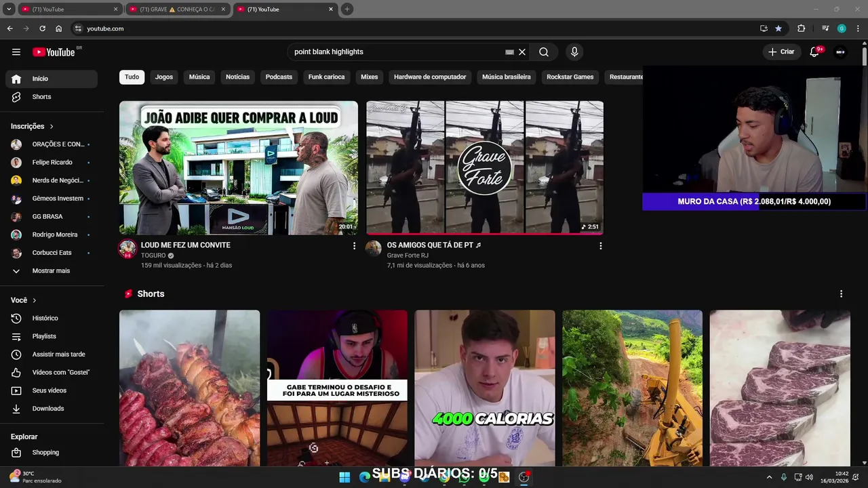
Task: Open Histórico in the sidebar
Action: (x=52, y=318)
